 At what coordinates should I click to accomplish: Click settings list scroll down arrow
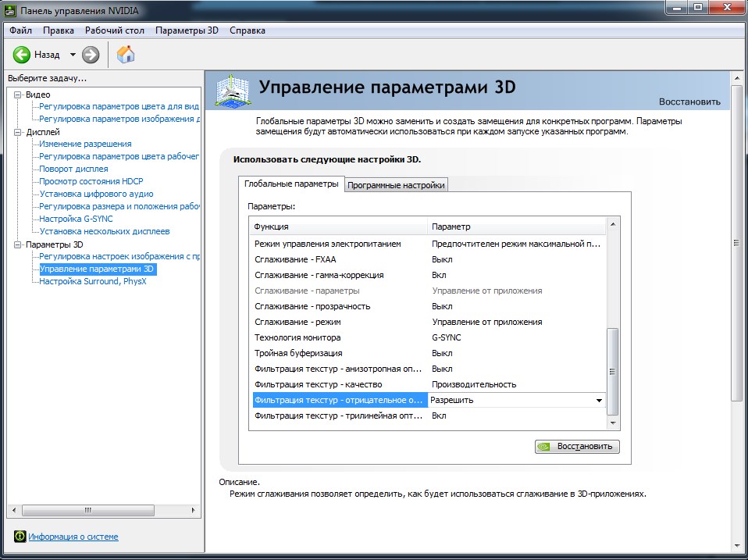(x=613, y=423)
